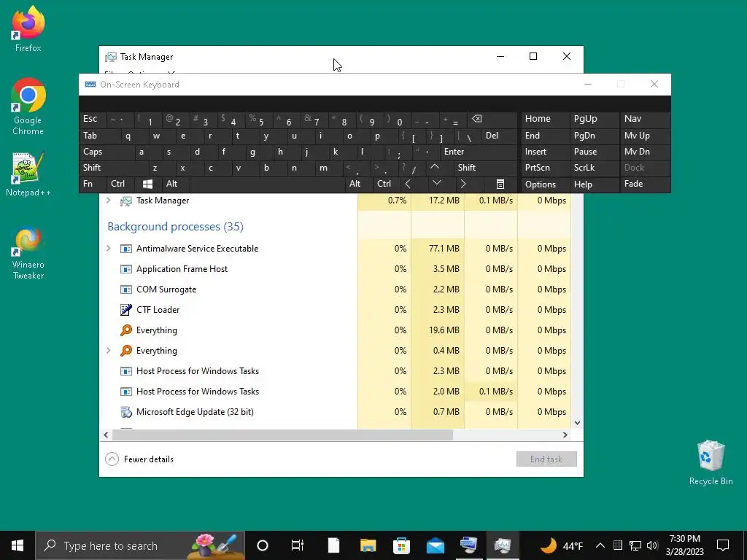Select the Microsoft Edge Update process icon

point(125,412)
